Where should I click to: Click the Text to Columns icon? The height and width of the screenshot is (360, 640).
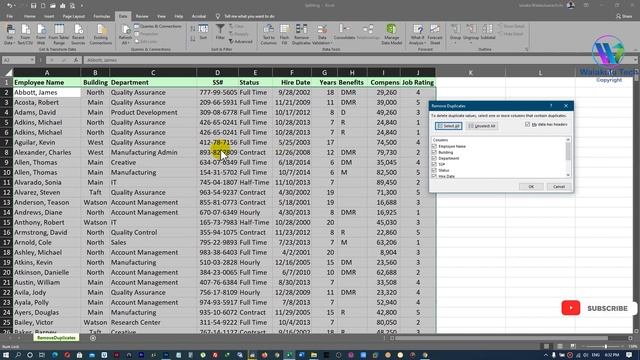tap(268, 34)
